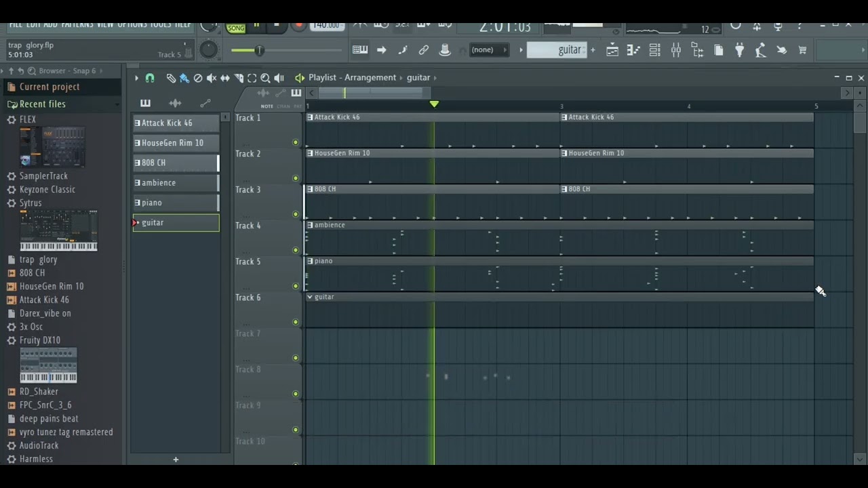
Task: Select the Draw pencil tool
Action: [171, 78]
